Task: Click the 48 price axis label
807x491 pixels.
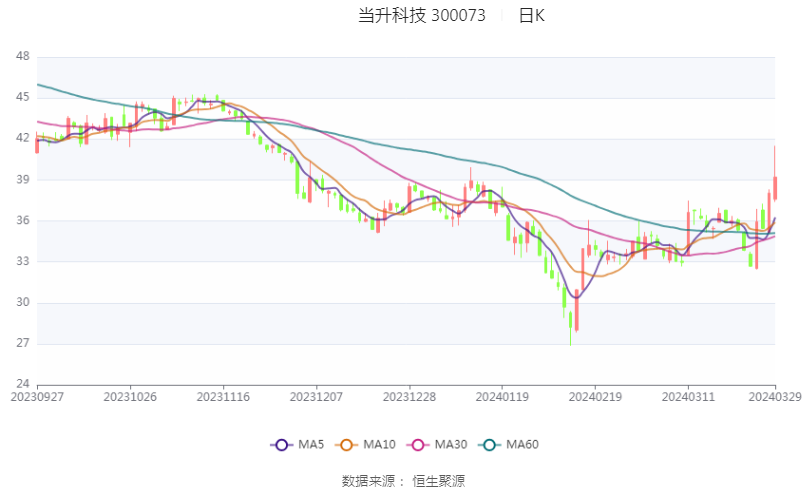Action: pyautogui.click(x=23, y=56)
